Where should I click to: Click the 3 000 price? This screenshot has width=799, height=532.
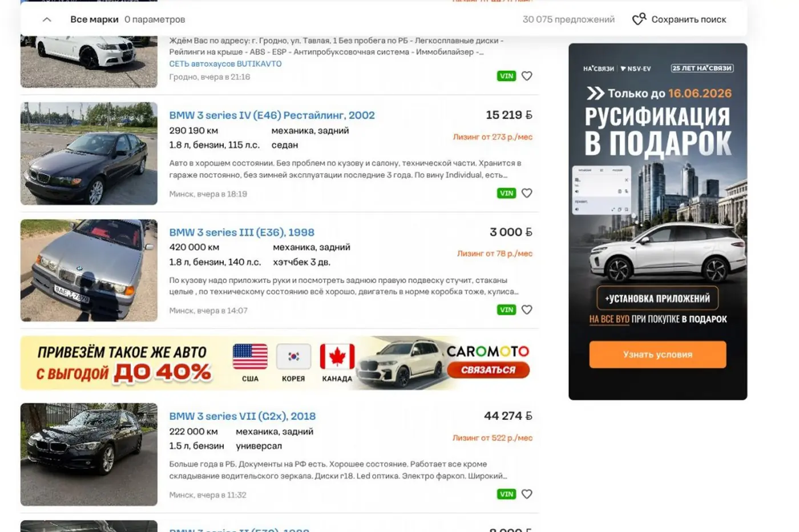[511, 232]
